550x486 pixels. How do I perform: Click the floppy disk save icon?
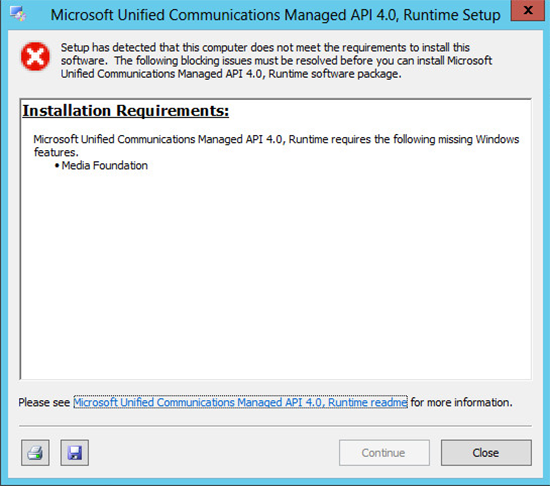point(74,452)
